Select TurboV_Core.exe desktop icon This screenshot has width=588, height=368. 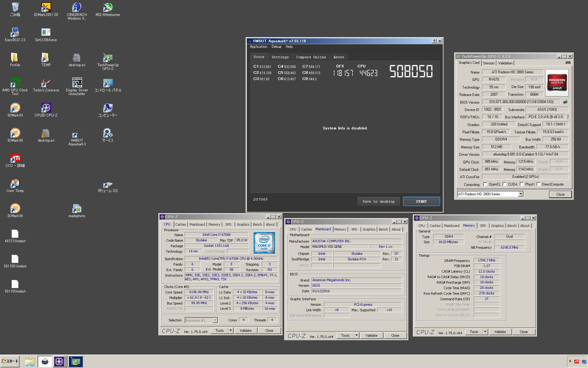tap(46, 85)
